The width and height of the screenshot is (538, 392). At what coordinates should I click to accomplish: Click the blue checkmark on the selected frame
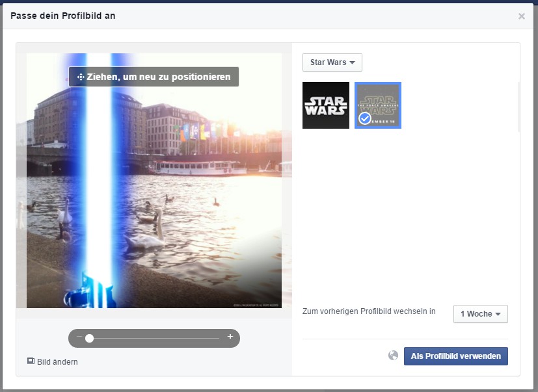[365, 118]
